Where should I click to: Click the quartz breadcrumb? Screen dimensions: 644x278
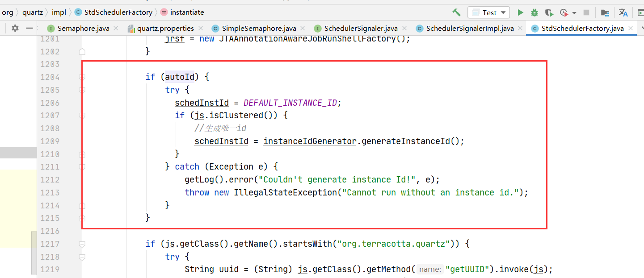[x=33, y=12]
